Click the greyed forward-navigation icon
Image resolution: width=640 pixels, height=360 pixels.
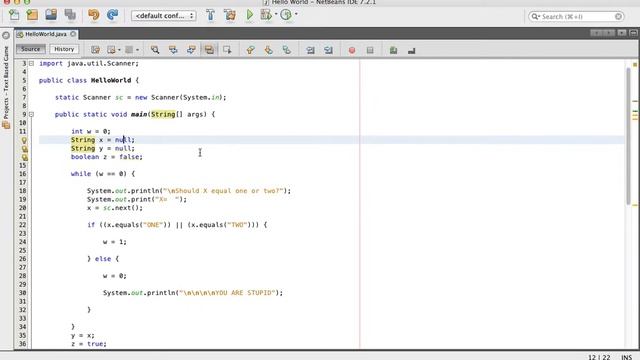click(x=129, y=50)
